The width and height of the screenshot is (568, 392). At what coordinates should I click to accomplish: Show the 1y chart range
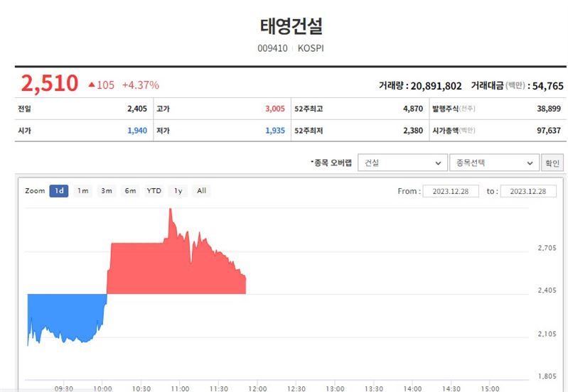(178, 191)
